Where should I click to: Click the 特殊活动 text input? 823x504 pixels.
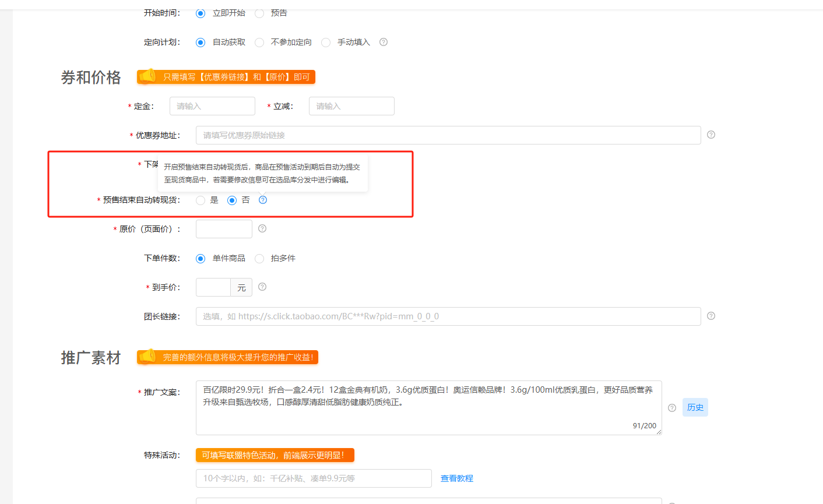point(314,478)
